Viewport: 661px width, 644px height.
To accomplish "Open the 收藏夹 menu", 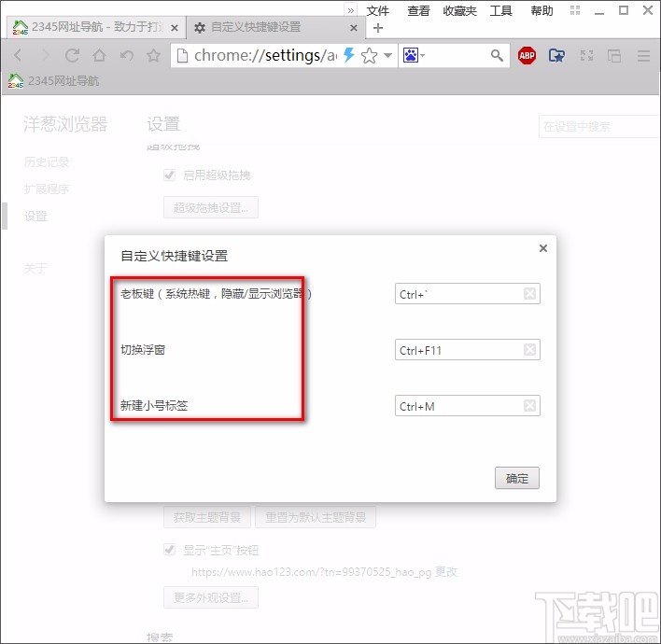I will (459, 10).
